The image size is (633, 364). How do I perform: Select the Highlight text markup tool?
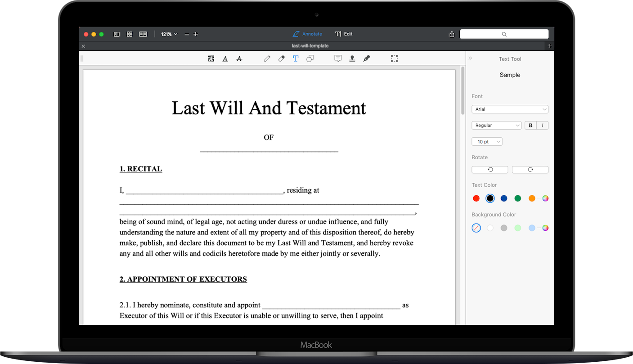point(211,58)
